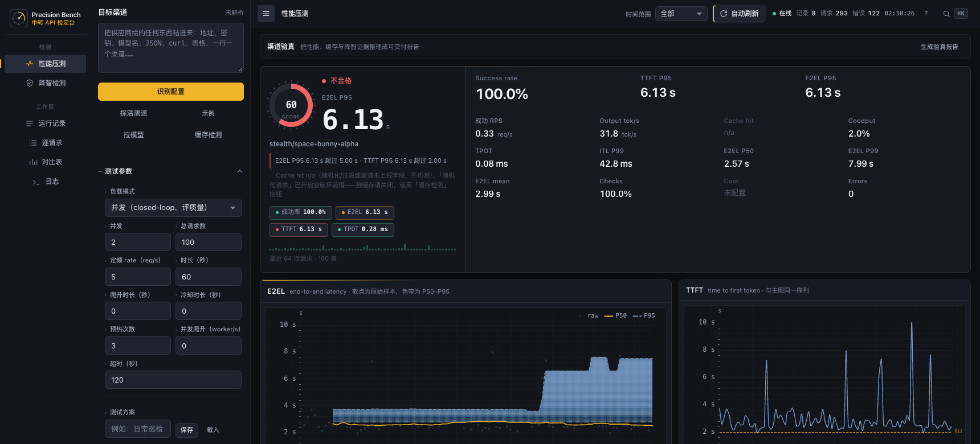Click the 保存 button
This screenshot has height=444, width=980.
(187, 430)
